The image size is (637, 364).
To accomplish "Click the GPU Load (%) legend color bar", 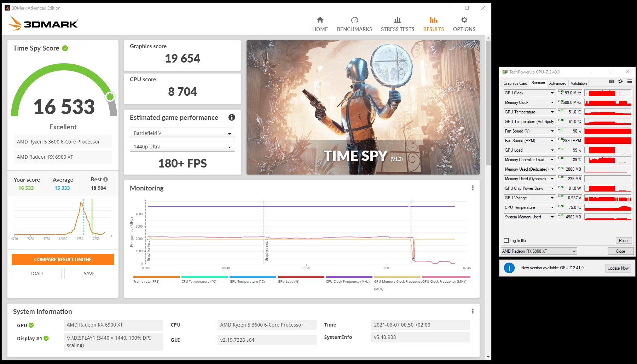I will [x=301, y=277].
